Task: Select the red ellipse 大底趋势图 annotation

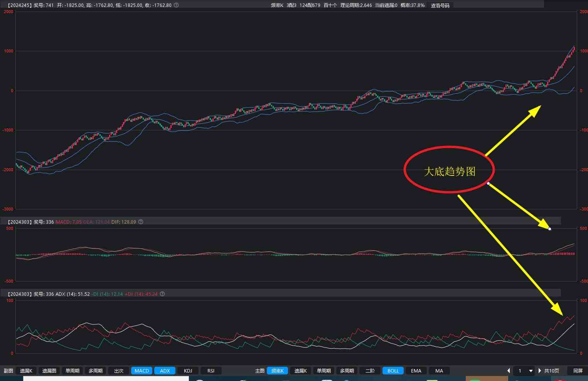Action: coord(449,170)
